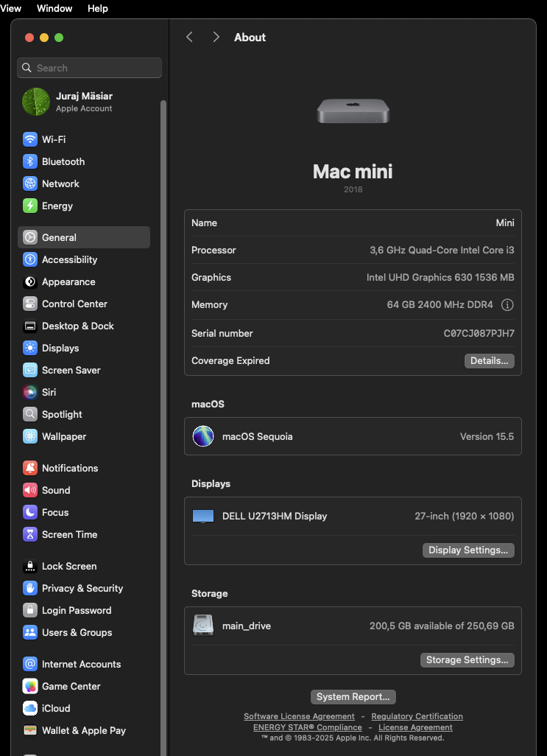Open Siri icon in sidebar
This screenshot has height=756, width=547.
pyautogui.click(x=30, y=392)
